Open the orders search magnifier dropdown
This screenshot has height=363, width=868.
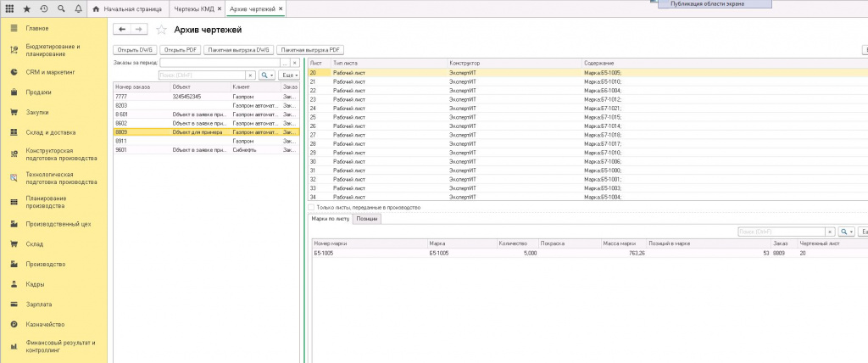tap(267, 75)
